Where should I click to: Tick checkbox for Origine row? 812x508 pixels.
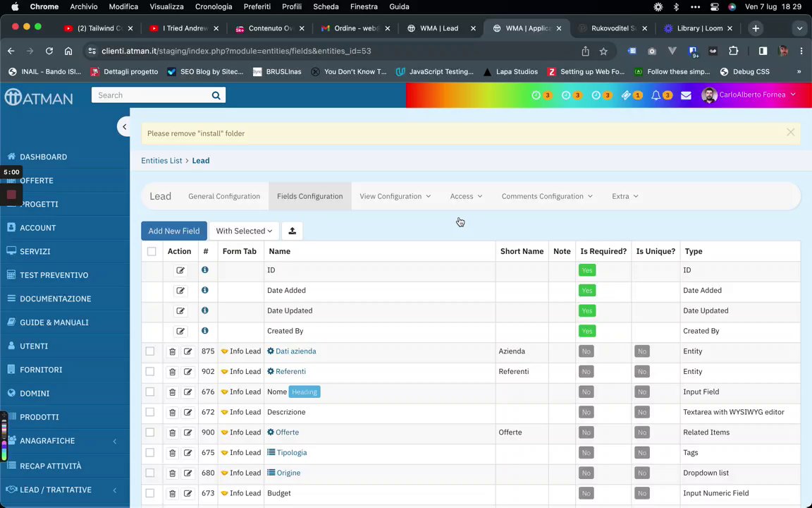pyautogui.click(x=149, y=472)
